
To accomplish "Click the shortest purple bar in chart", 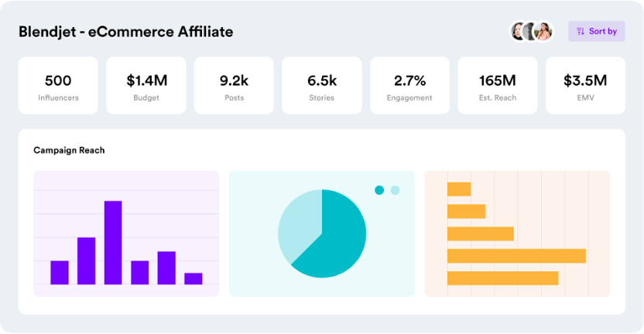I will (194, 278).
